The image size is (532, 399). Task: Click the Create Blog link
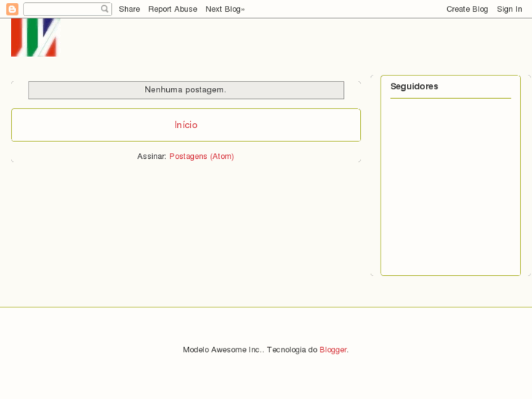pos(467,9)
